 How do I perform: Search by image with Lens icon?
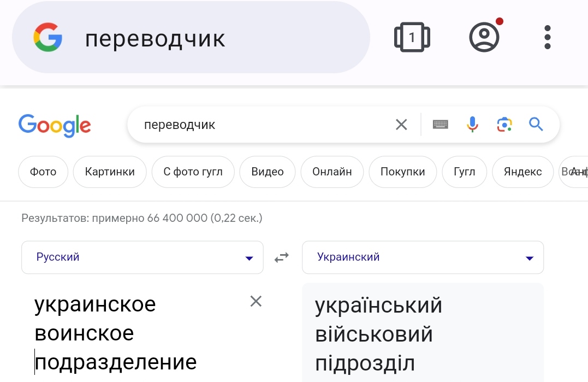(504, 125)
